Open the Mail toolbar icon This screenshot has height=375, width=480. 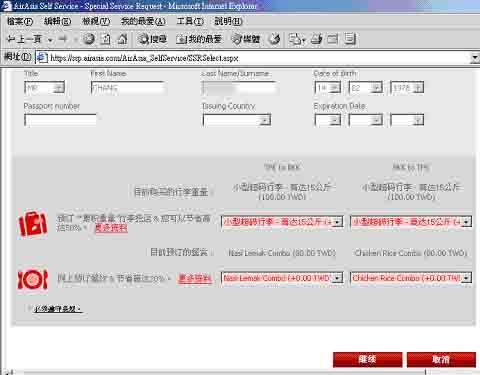pyautogui.click(x=297, y=39)
